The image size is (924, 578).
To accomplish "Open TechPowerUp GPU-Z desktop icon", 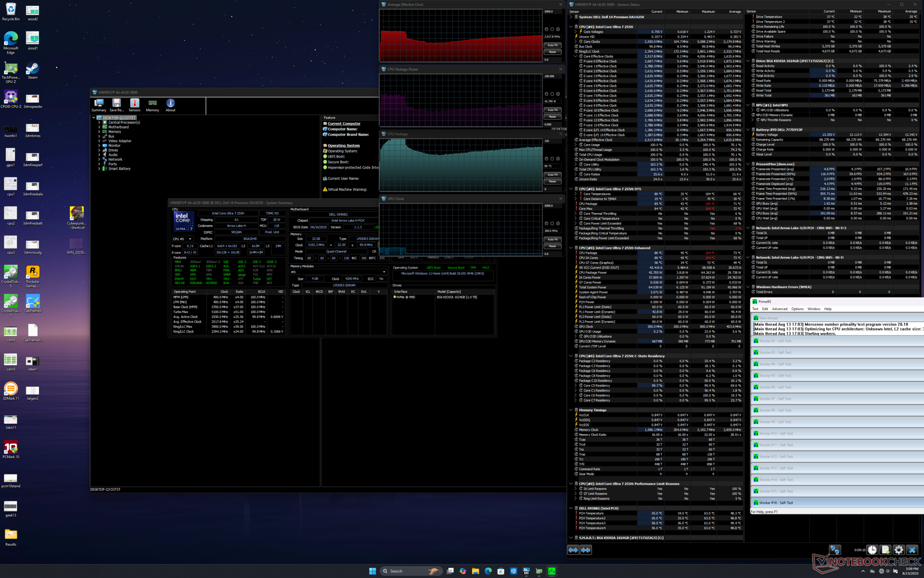I will pos(11,73).
